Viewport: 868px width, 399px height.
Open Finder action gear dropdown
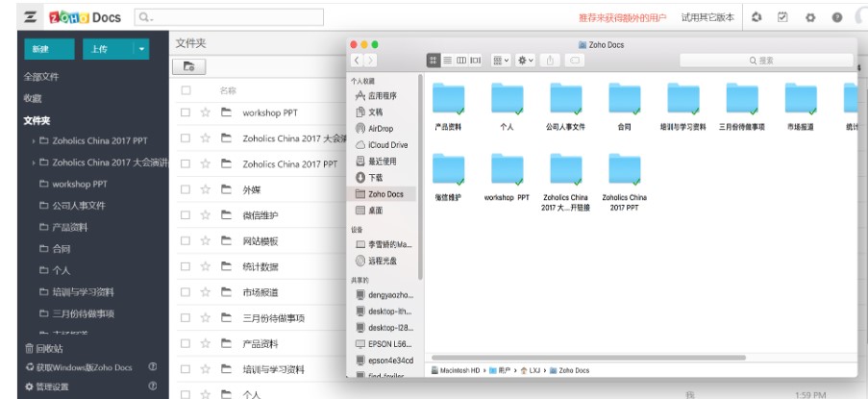(x=526, y=61)
